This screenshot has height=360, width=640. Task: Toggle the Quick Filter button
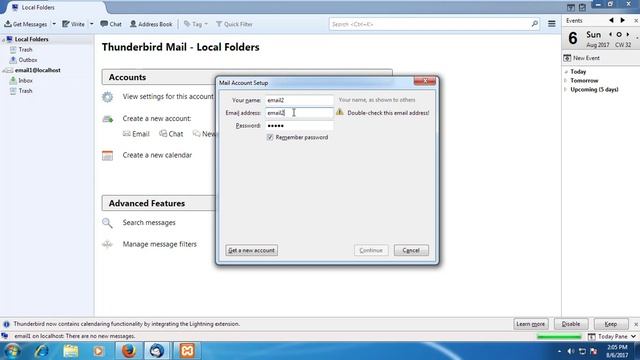(x=234, y=24)
